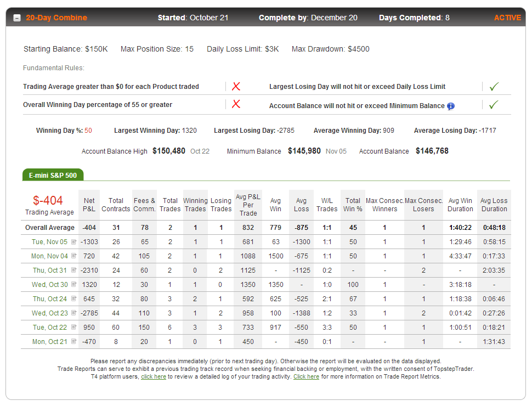Click the Daily Loss Limit: $3K text
532x406 pixels.
243,49
